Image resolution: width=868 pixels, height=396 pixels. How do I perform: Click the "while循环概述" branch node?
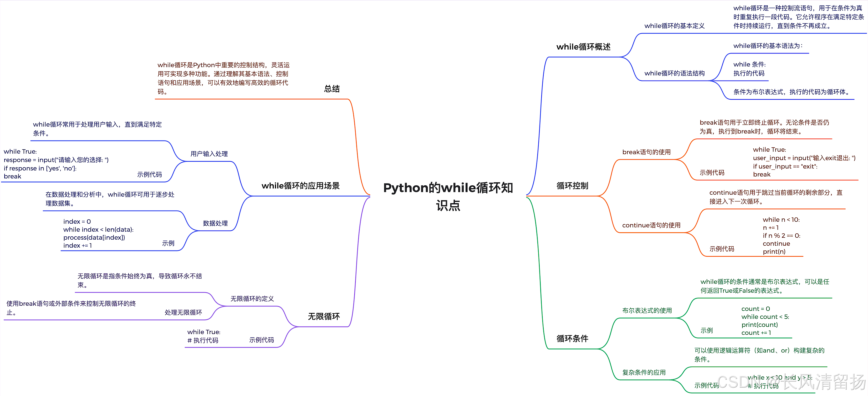[x=583, y=47]
